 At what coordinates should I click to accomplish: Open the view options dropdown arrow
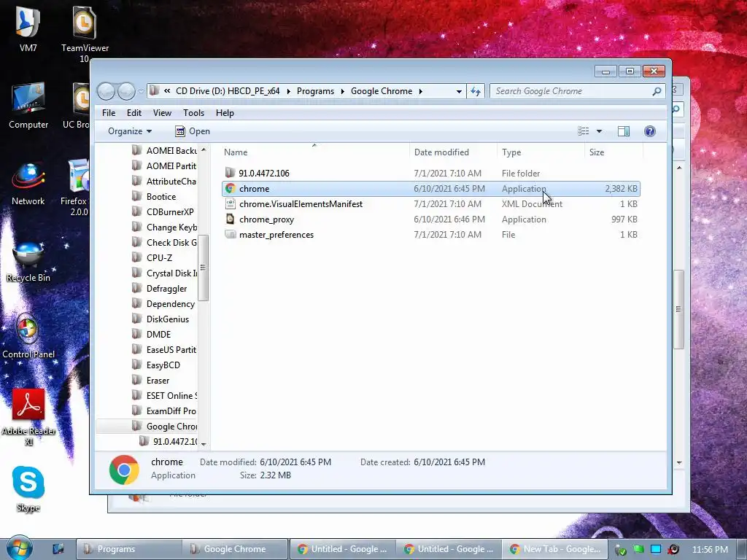click(x=600, y=131)
